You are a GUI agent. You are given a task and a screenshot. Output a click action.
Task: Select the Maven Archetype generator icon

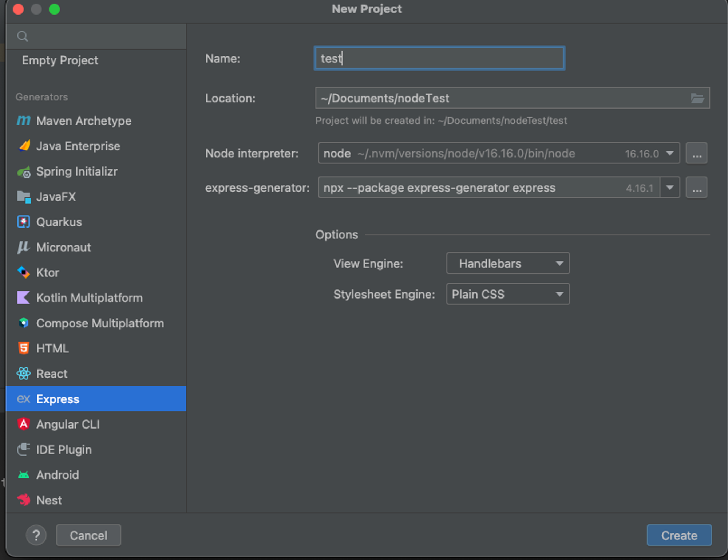pyautogui.click(x=24, y=121)
